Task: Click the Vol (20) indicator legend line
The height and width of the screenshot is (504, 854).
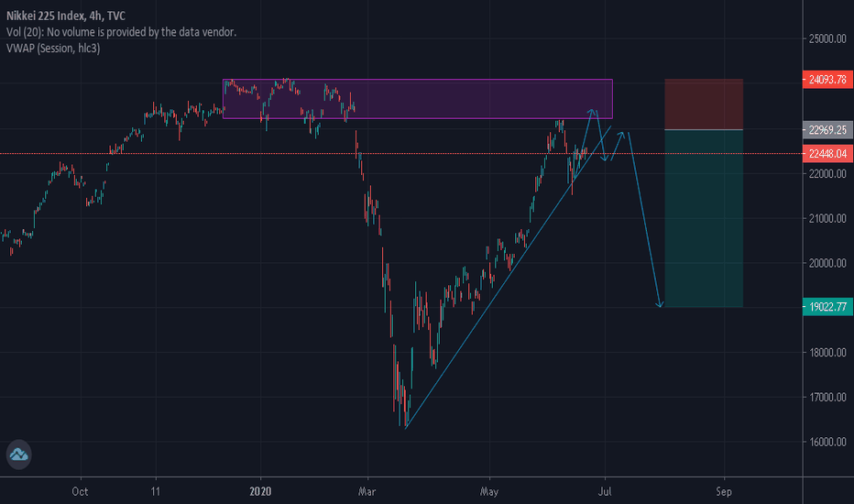Action: (122, 32)
